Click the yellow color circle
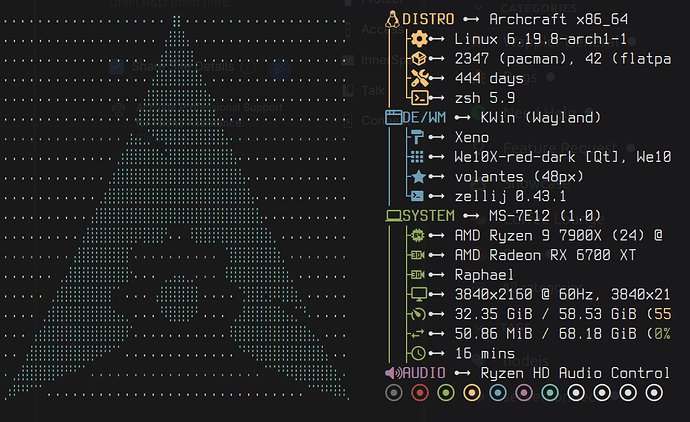The height and width of the screenshot is (422, 690). click(472, 393)
